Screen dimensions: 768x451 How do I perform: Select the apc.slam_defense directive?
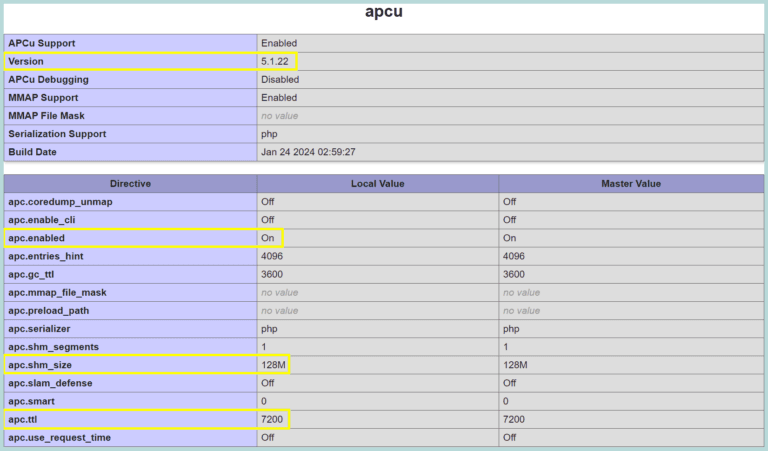pyautogui.click(x=50, y=383)
